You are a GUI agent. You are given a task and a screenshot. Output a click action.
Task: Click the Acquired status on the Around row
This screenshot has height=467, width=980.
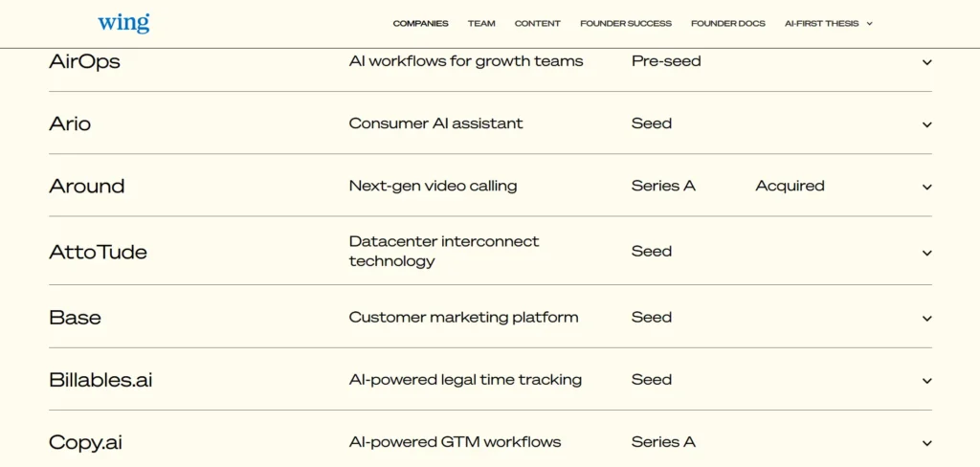(x=790, y=186)
